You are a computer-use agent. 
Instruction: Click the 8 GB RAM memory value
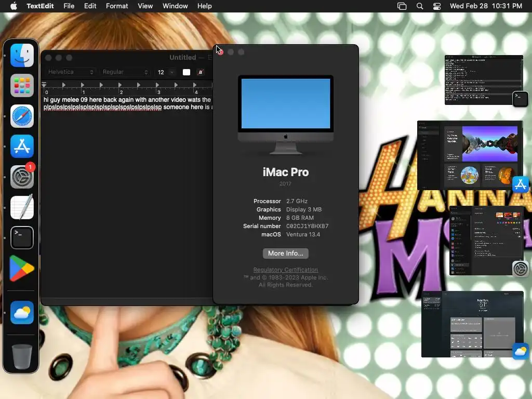pyautogui.click(x=300, y=218)
